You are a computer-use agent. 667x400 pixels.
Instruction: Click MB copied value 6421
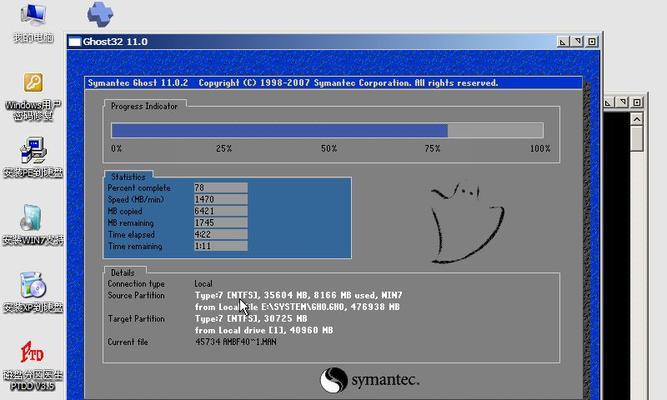pyautogui.click(x=221, y=211)
